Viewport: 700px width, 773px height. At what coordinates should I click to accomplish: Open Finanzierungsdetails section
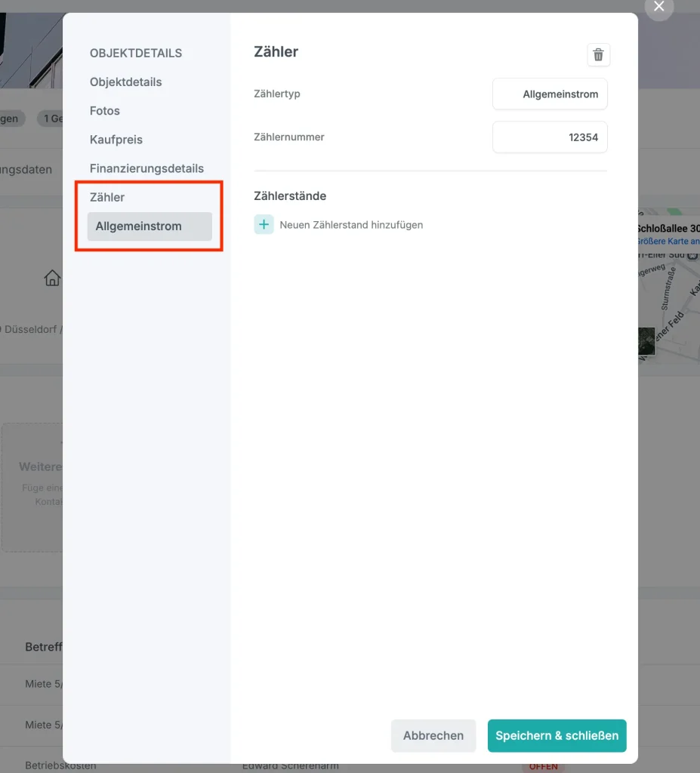pos(146,168)
